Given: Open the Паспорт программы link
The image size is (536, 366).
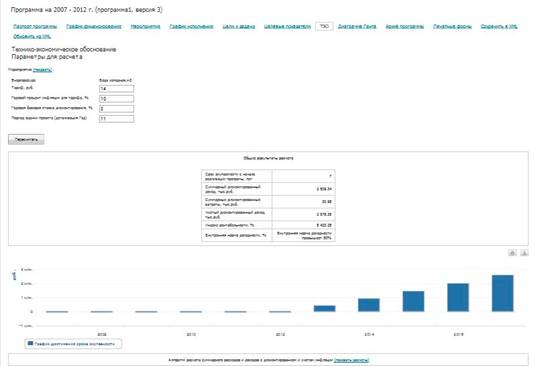Looking at the screenshot, I should tap(35, 26).
